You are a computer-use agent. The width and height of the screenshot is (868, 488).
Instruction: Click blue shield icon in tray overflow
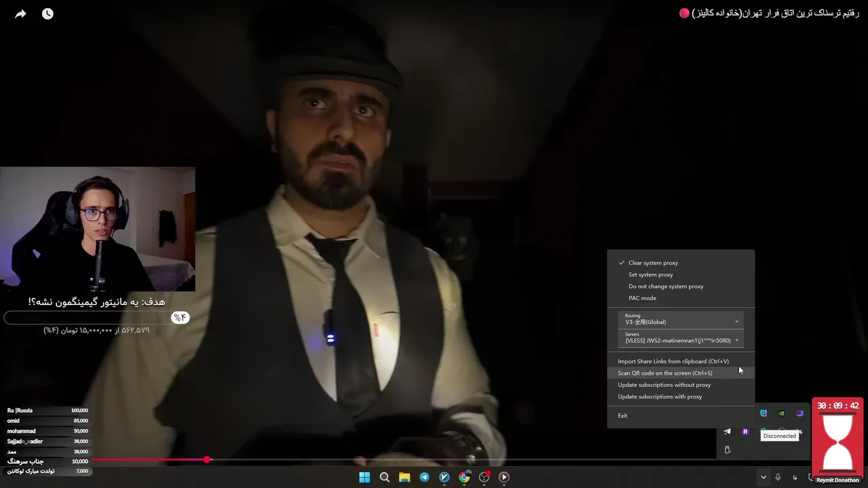pyautogui.click(x=764, y=413)
